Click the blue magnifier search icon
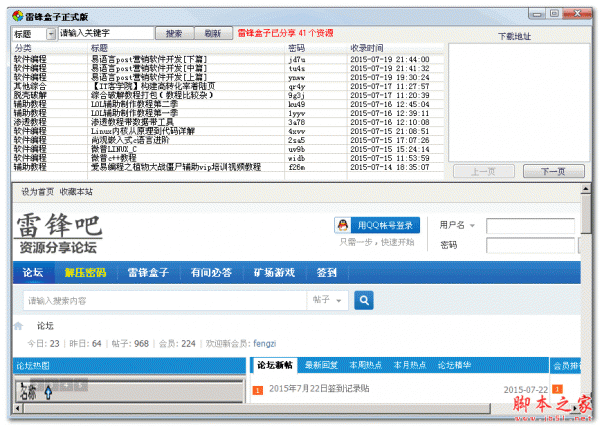The image size is (600, 426). [x=364, y=300]
